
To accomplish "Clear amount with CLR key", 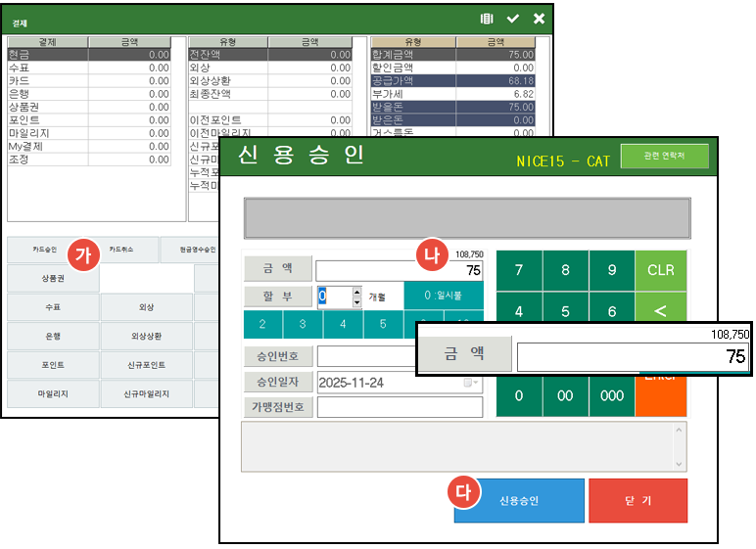I will click(661, 270).
